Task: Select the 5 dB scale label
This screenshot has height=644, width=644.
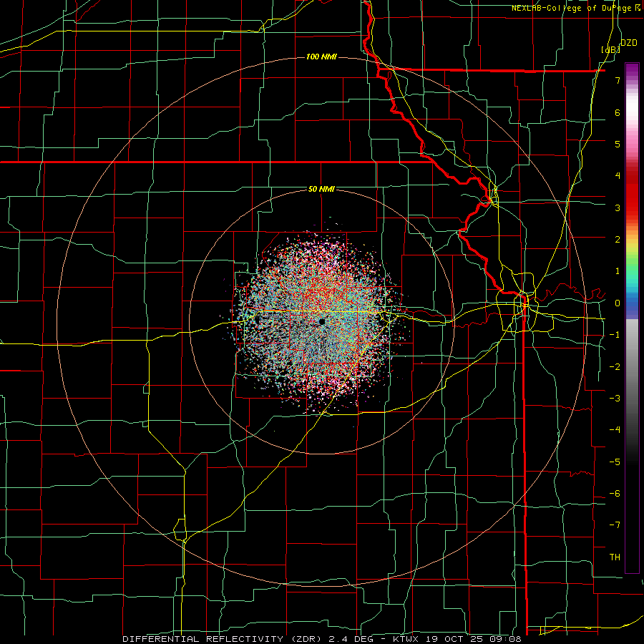Action: click(618, 144)
